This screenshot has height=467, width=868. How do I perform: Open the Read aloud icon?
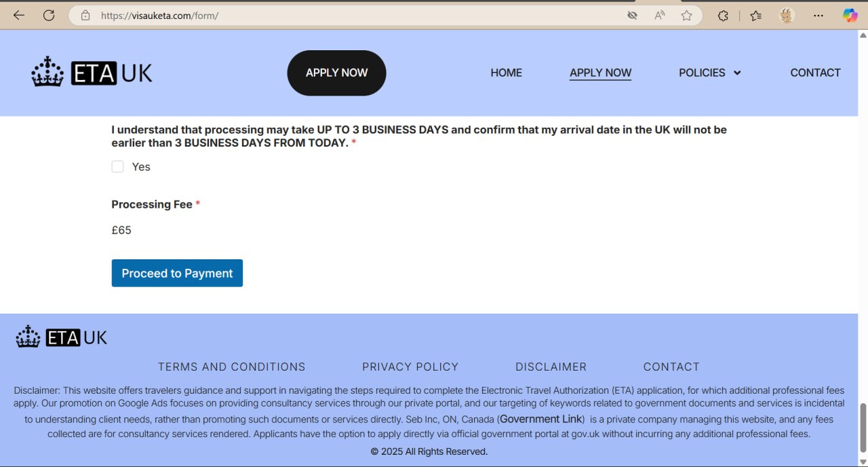click(659, 15)
